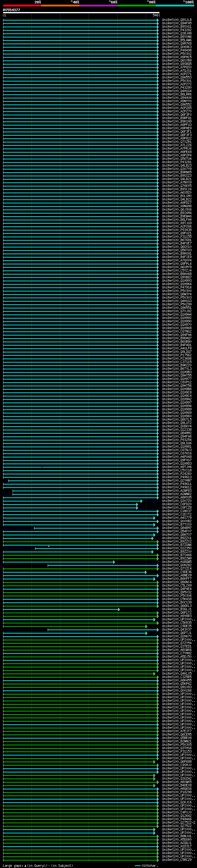The width and height of the screenshot is (197, 868).
Task: Select hit label UniRef100_P50301
Action: pos(177,81)
